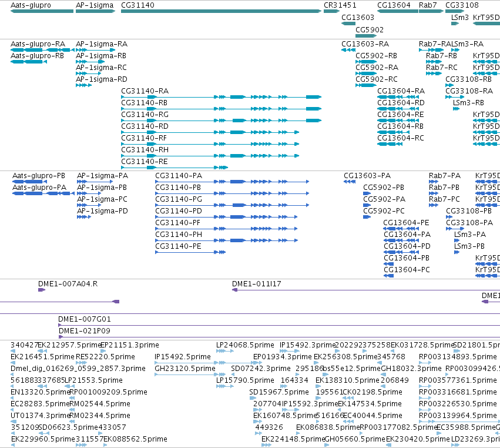Click transcript label CG31140-RG
The image size is (500, 448).
coord(145,115)
